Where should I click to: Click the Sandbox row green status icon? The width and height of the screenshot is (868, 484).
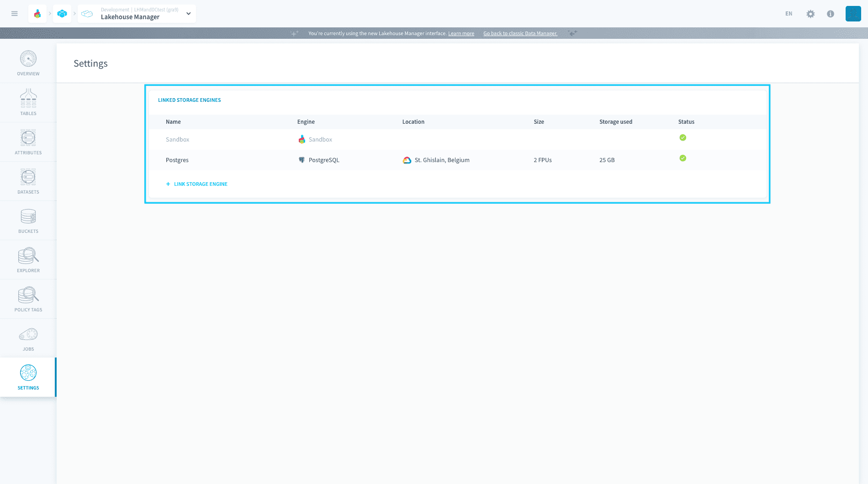[683, 137]
